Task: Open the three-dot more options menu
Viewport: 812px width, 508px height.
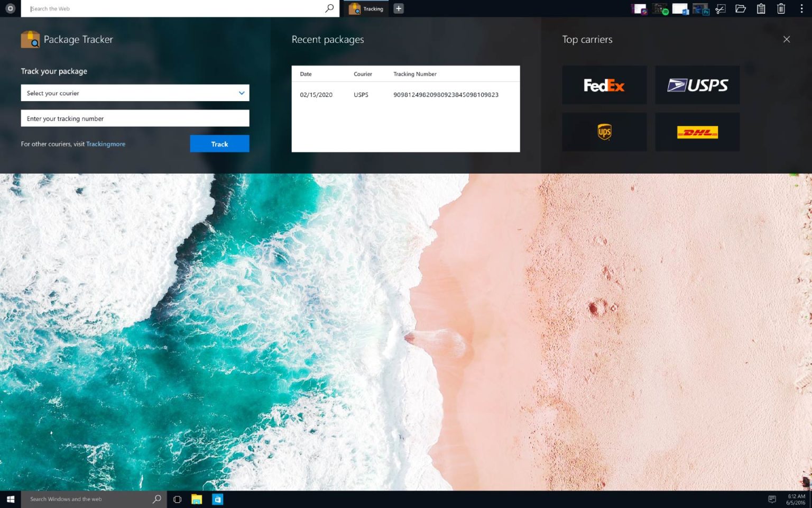Action: tap(801, 9)
